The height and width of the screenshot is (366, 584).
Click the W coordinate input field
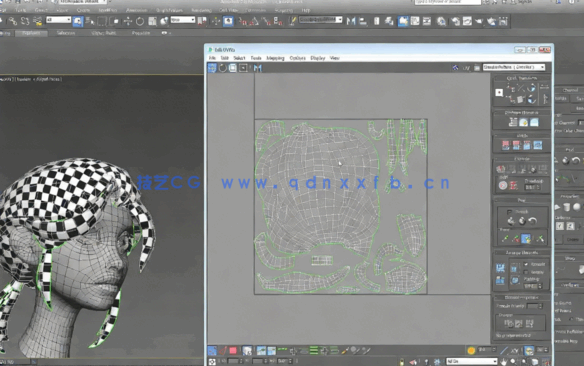click(284, 361)
